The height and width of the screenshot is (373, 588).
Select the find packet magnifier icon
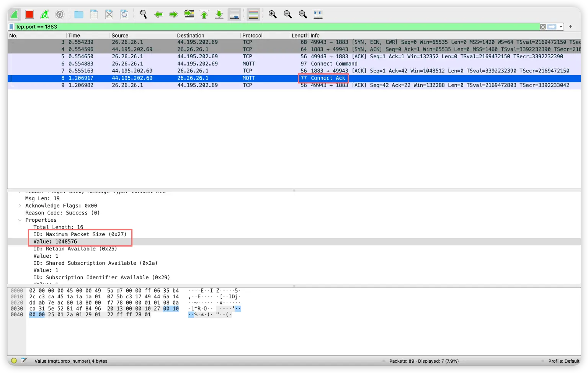pyautogui.click(x=143, y=14)
